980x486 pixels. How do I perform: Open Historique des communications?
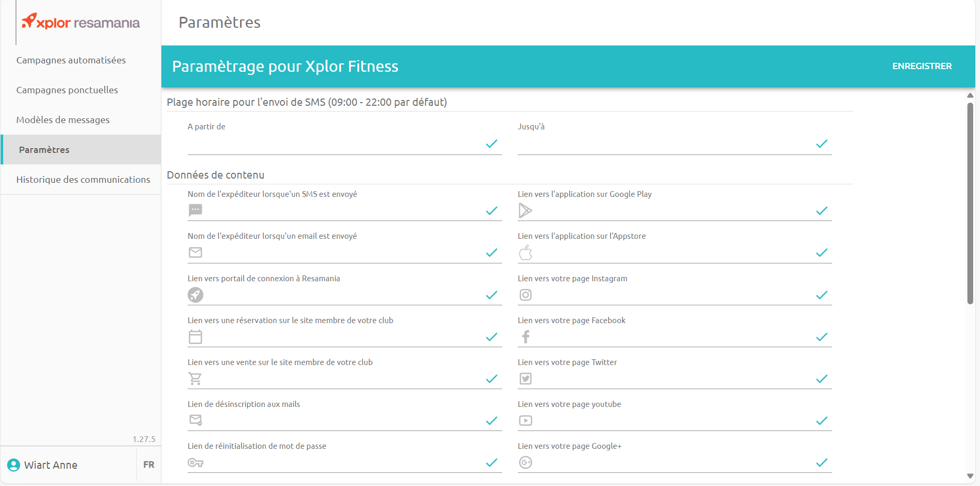(81, 180)
